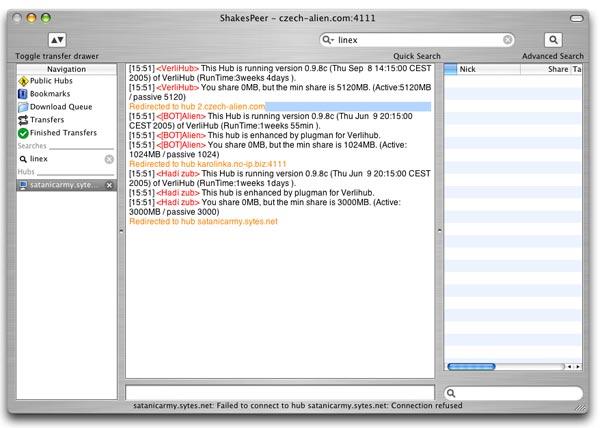
Task: Click the Public Hubs icon
Action: (23, 81)
